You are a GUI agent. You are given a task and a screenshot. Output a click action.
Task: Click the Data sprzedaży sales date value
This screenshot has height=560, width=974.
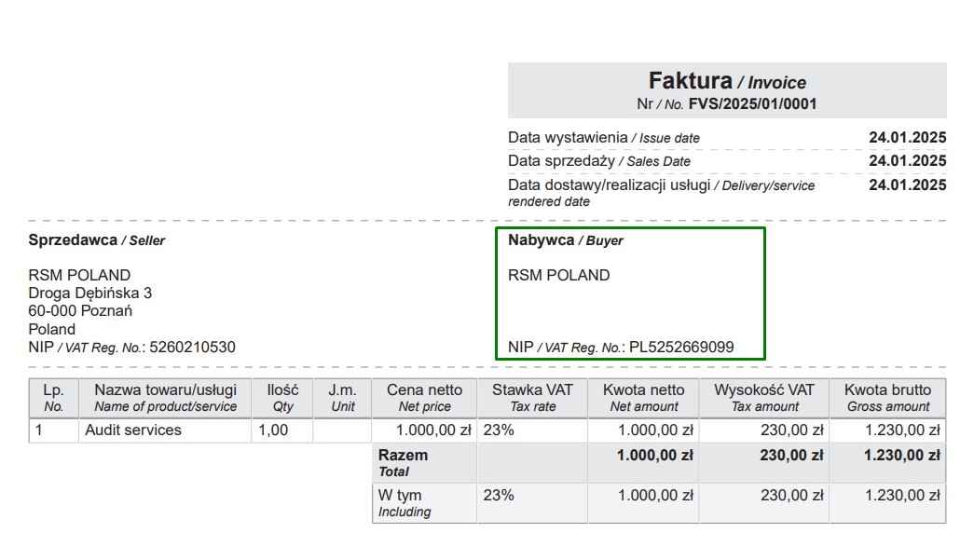[x=907, y=161]
